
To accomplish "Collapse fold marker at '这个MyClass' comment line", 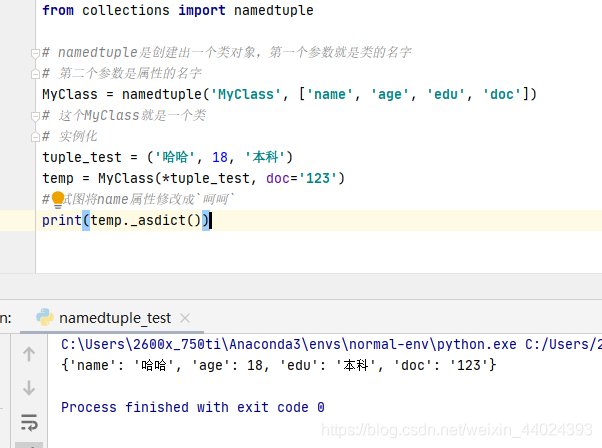I will [35, 116].
